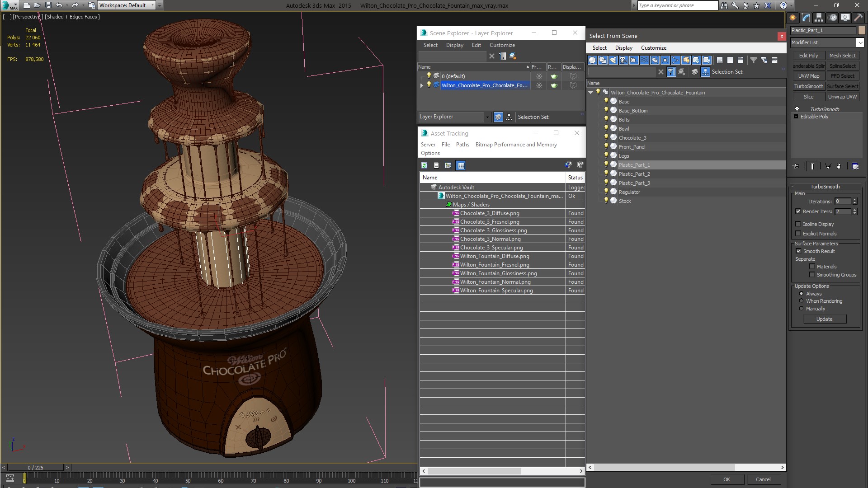Open Bitmap Performance and Memory menu
The image size is (868, 488).
pos(516,145)
